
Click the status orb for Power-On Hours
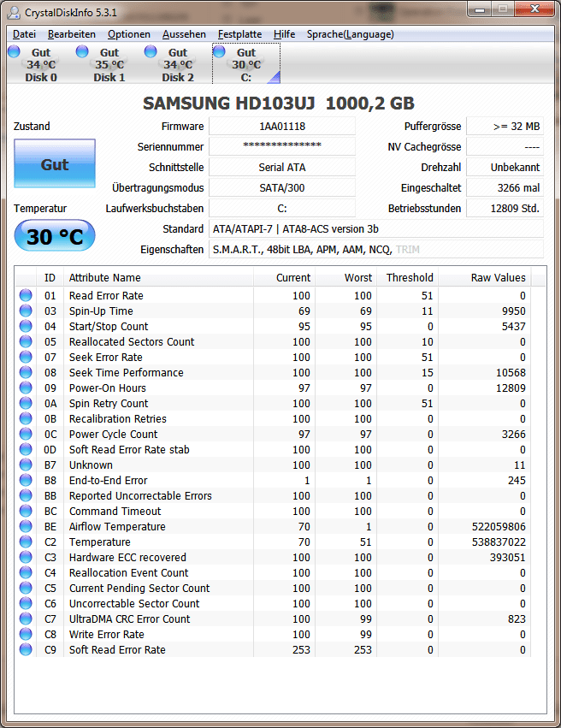tap(26, 388)
